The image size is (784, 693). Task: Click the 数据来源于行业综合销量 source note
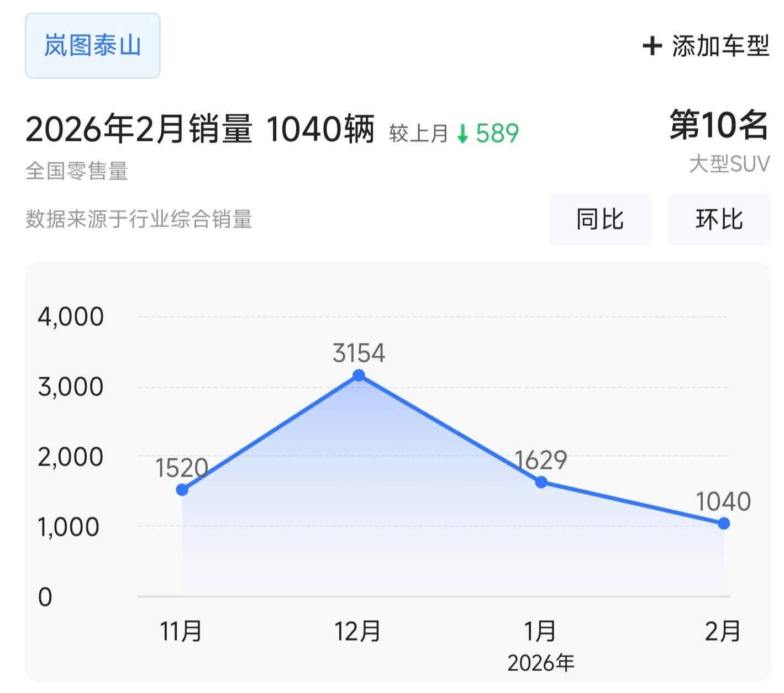coord(139,219)
